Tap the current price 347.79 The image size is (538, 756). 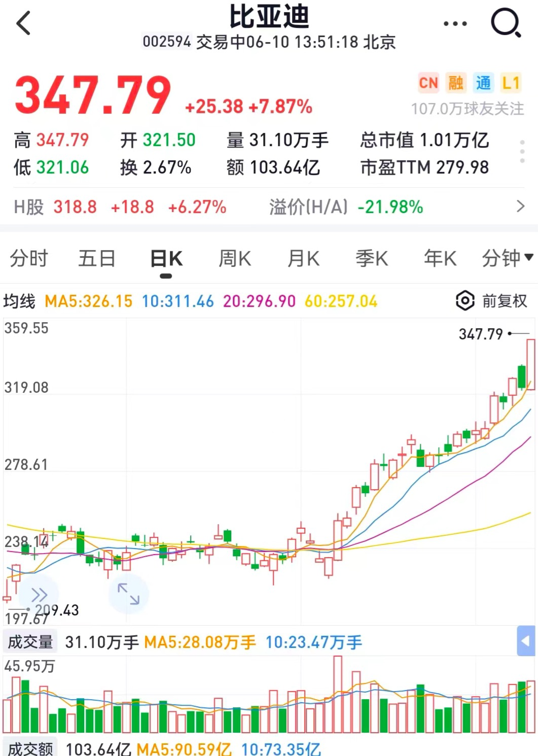(93, 95)
